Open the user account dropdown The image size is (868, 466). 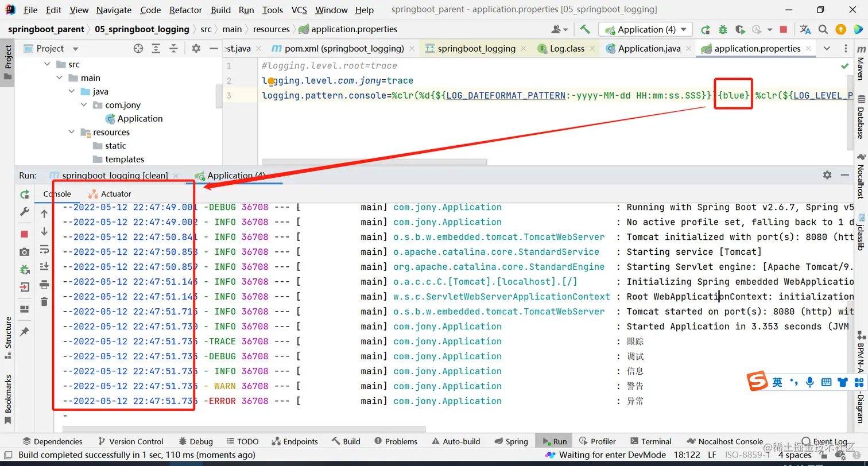559,29
